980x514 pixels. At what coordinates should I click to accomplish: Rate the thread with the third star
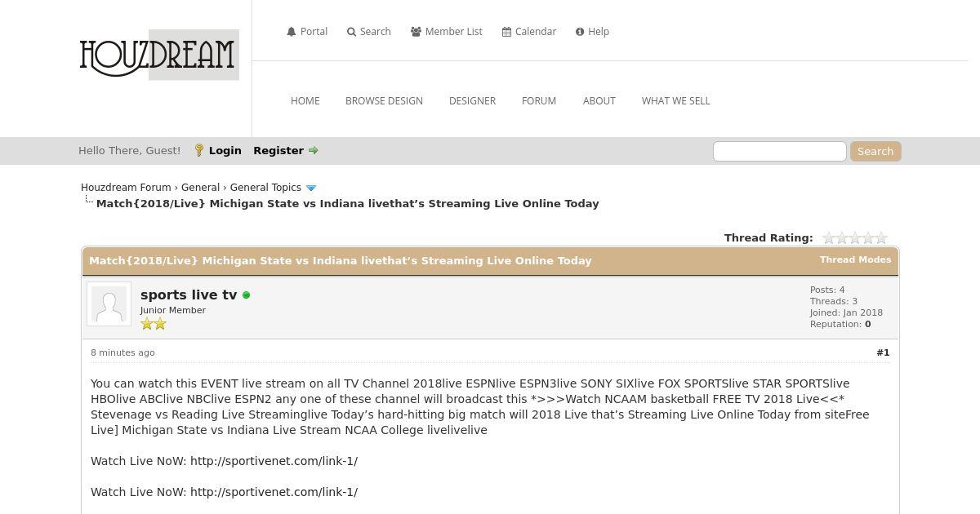pyautogui.click(x=855, y=238)
